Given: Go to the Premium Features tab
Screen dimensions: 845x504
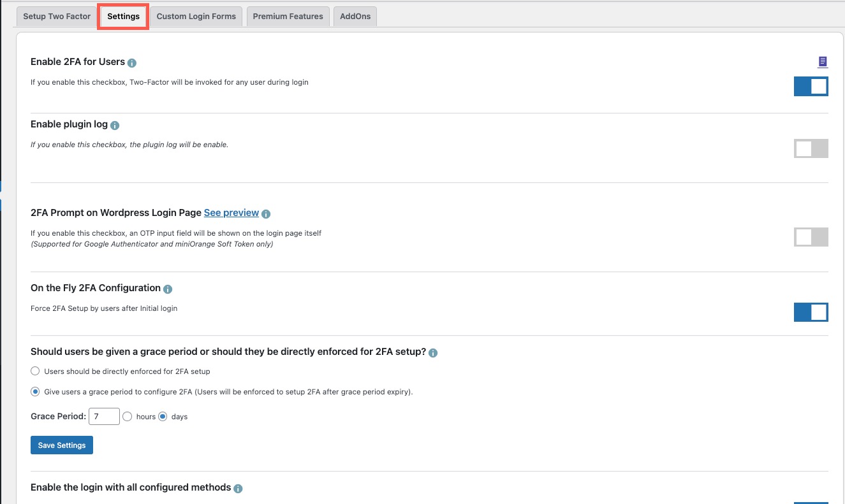Looking at the screenshot, I should tap(288, 17).
